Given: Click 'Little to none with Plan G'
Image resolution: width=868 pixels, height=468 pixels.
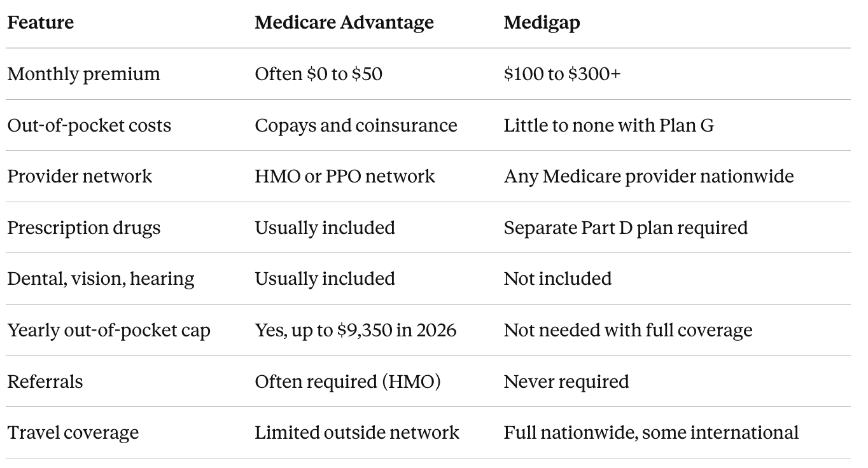Looking at the screenshot, I should click(609, 126).
